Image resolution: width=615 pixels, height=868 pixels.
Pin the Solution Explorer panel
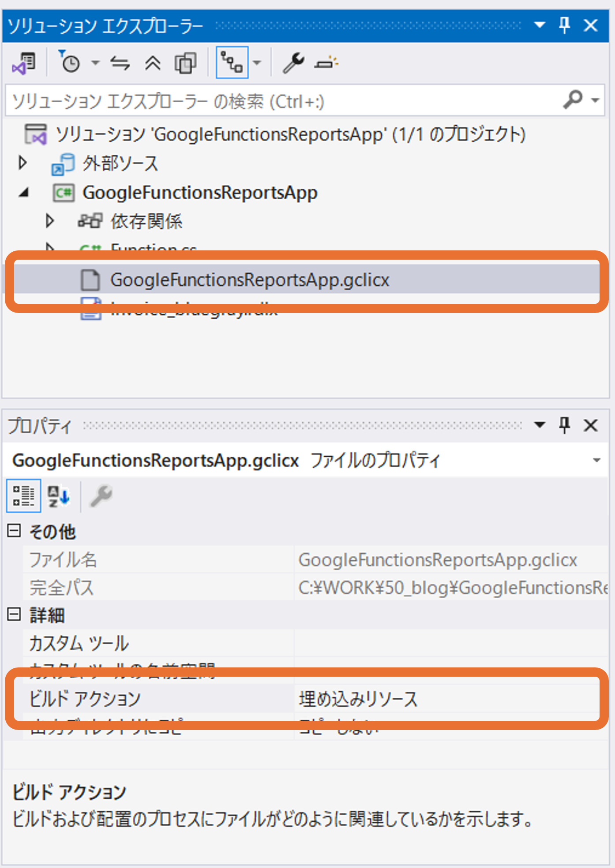(x=564, y=25)
